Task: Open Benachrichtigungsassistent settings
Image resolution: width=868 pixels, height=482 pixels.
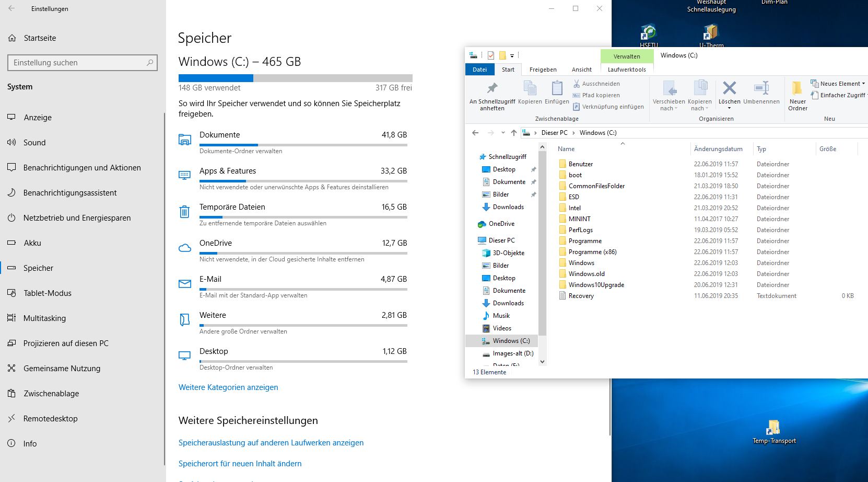Action: point(70,193)
